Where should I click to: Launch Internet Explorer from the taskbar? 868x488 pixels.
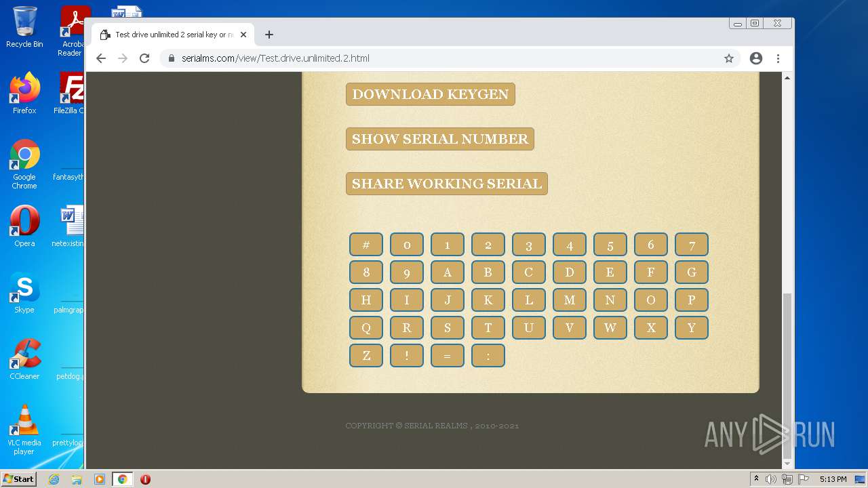tap(54, 479)
